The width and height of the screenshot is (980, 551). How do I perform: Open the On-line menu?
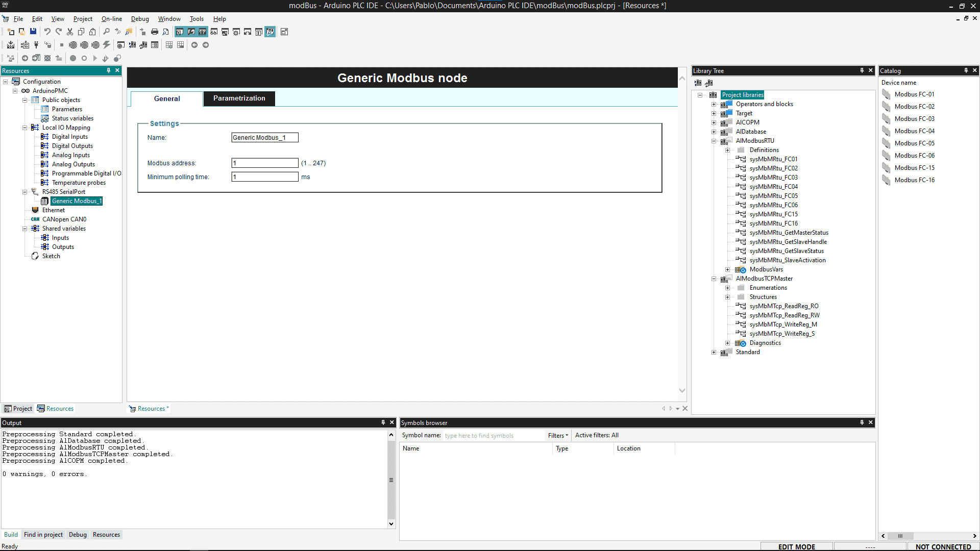pyautogui.click(x=111, y=19)
